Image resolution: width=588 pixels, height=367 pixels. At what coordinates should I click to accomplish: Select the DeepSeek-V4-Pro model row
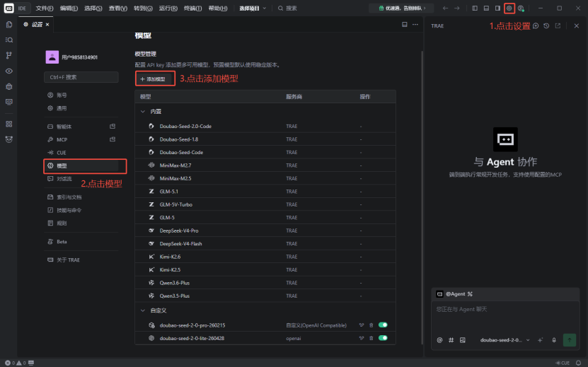(265, 231)
